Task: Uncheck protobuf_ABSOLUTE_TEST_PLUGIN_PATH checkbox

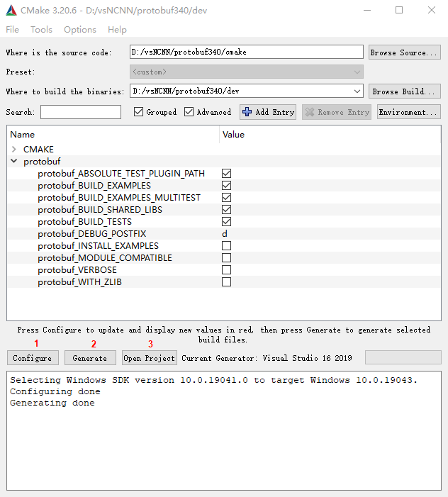Action: pos(227,174)
